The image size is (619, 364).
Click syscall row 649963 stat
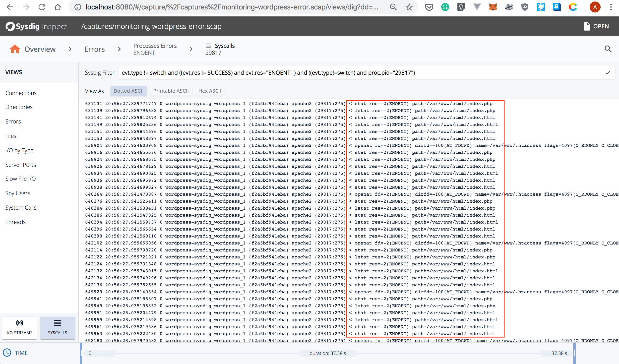(x=290, y=334)
